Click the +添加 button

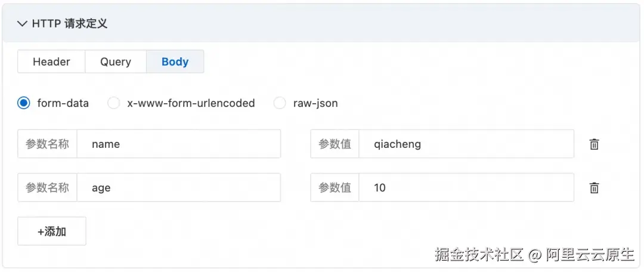(x=52, y=231)
